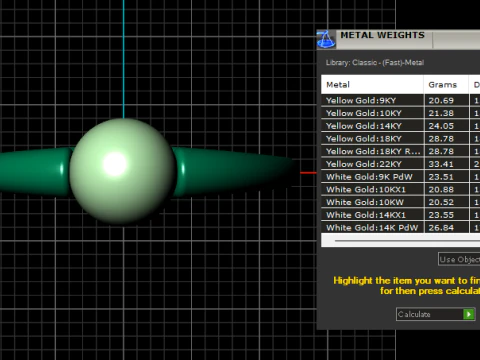Select the White Gold:14KX1 row
The height and width of the screenshot is (360, 480).
pos(400,215)
